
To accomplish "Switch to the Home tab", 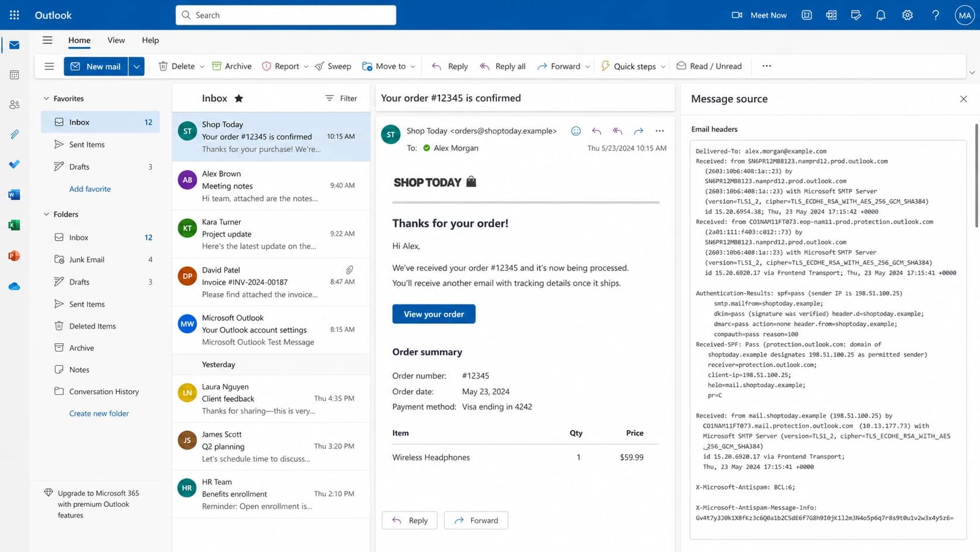I will pos(79,40).
